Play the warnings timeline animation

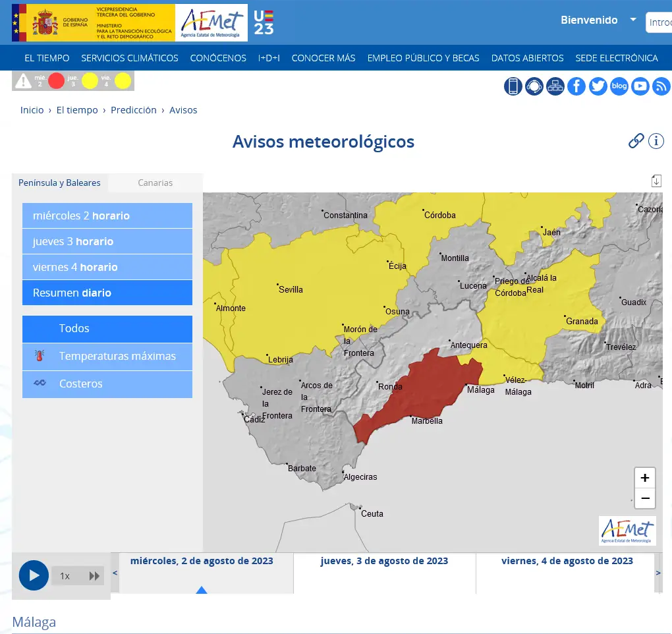(x=34, y=575)
